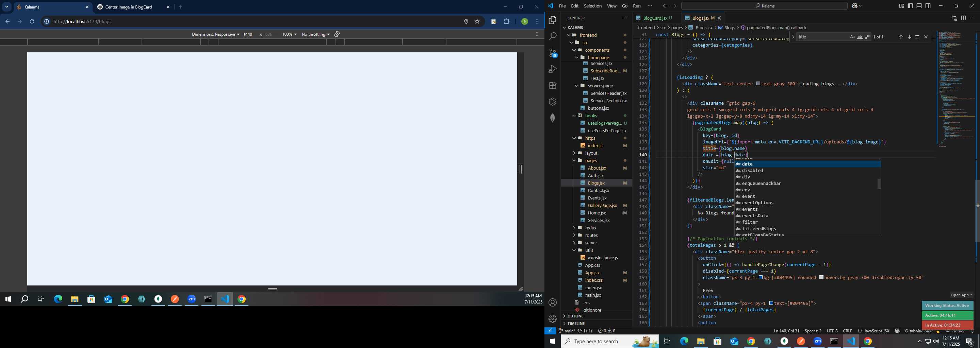Toggle Match Whole Word in find widget
The image size is (980, 348).
[x=860, y=37]
